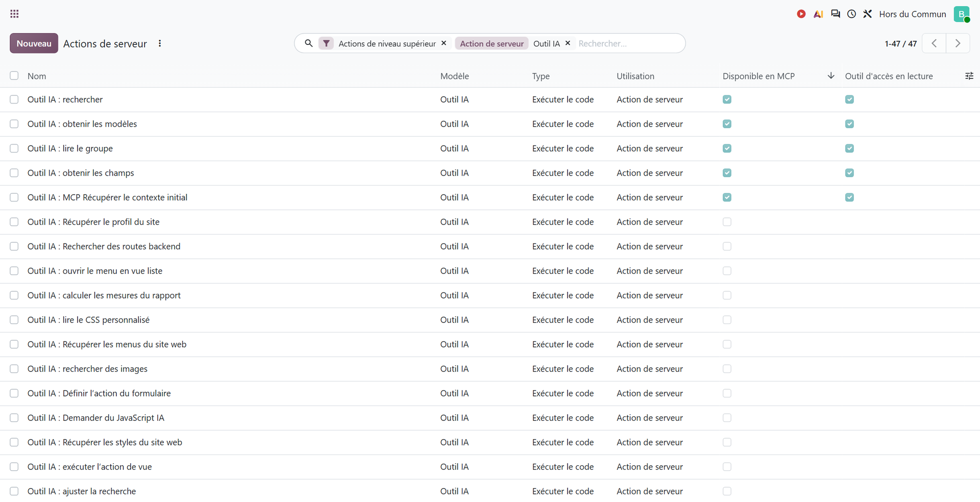Open record 'Outil IA : lire le CSS personnalisé'
This screenshot has height=502, width=980.
pyautogui.click(x=88, y=320)
